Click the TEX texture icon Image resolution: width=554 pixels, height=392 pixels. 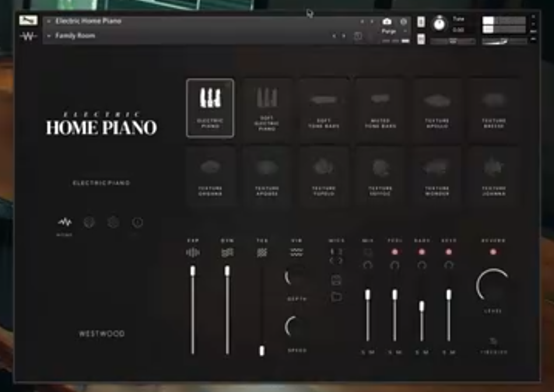point(262,253)
